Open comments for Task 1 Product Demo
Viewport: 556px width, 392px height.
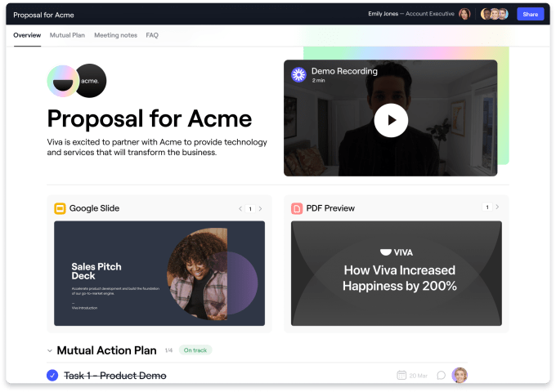[x=441, y=375]
